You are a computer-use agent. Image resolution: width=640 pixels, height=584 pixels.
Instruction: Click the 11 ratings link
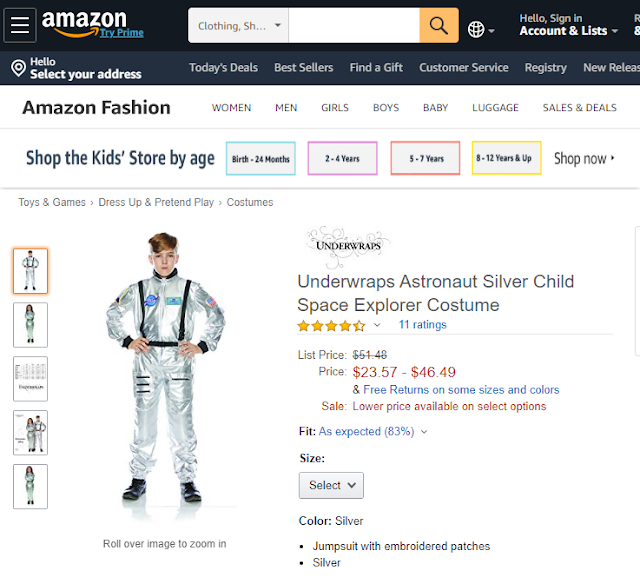coord(422,325)
